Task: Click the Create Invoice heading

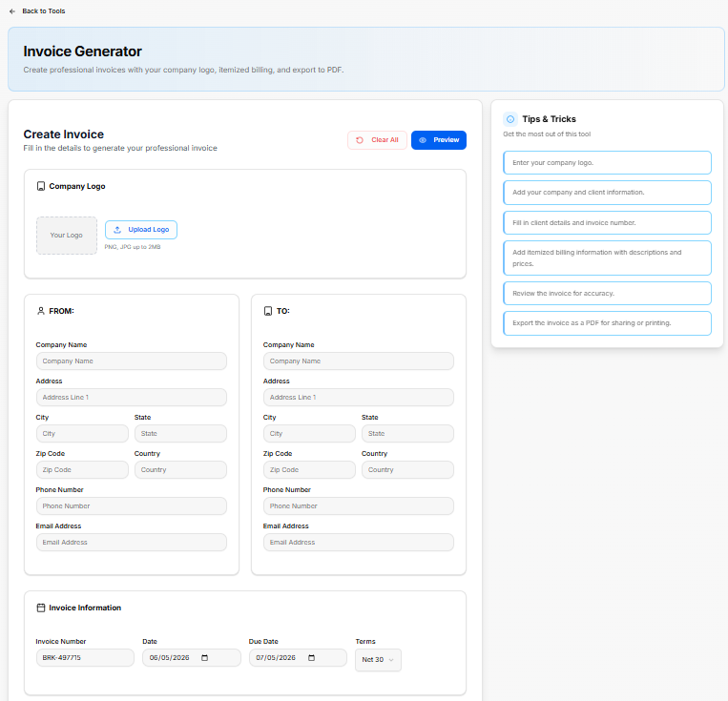Action: click(64, 134)
